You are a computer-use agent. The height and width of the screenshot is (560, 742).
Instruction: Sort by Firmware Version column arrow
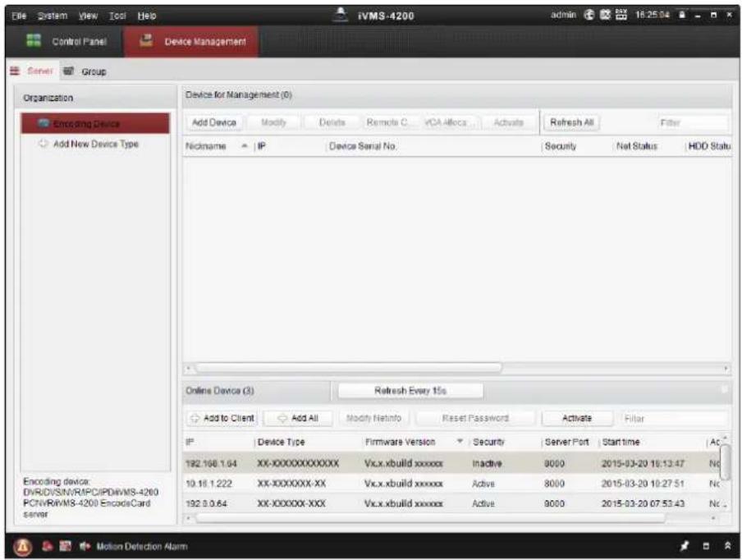[x=460, y=442]
